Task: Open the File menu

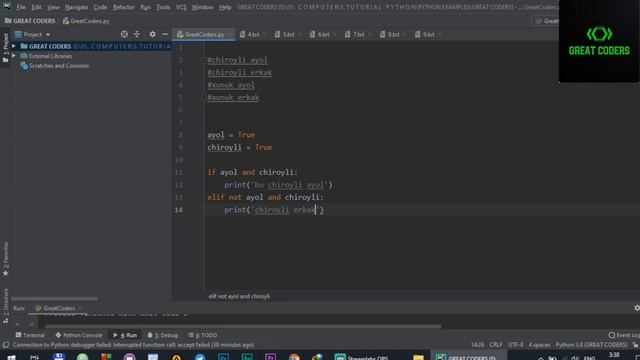Action: [21, 7]
